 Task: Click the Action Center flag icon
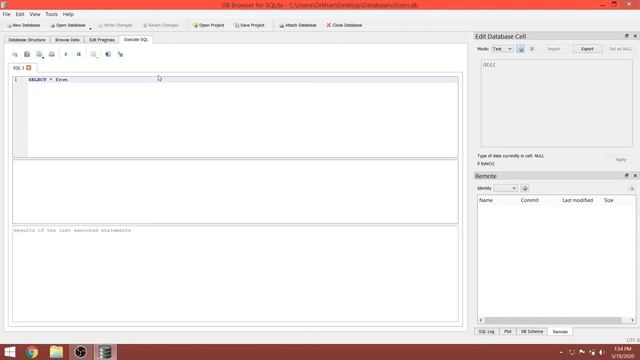tap(582, 352)
